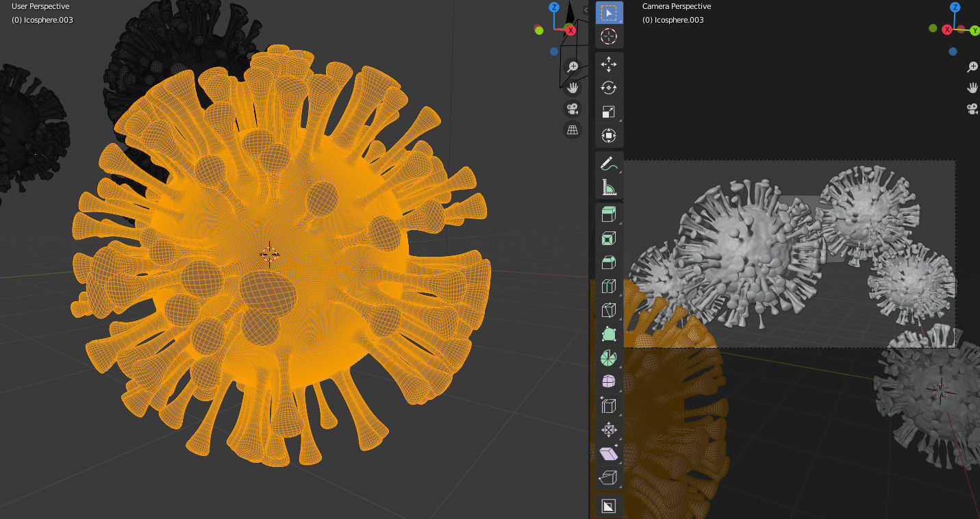Screen dimensions: 980x519
Task: Select the Inset Faces tool
Action: click(609, 238)
